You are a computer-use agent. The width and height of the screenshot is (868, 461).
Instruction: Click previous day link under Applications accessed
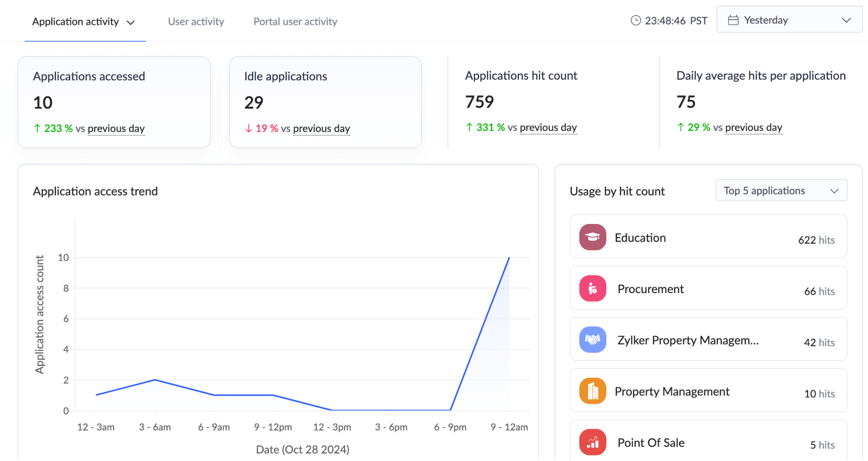click(116, 128)
